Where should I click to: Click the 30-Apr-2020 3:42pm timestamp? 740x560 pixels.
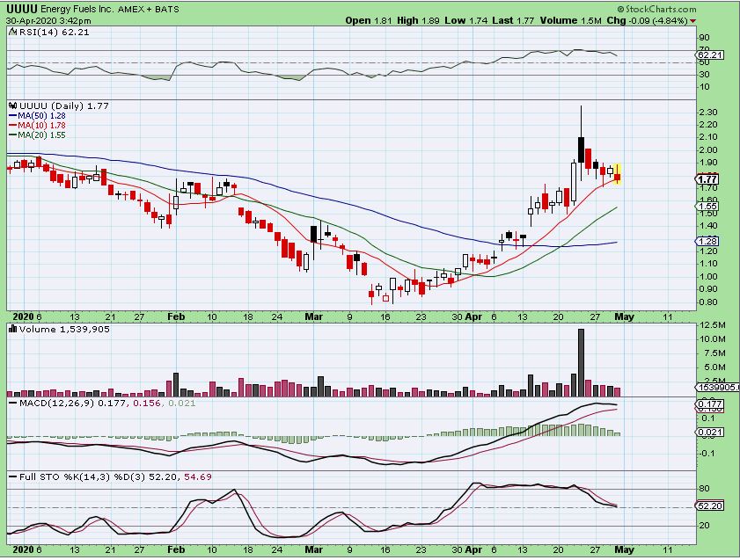point(48,21)
